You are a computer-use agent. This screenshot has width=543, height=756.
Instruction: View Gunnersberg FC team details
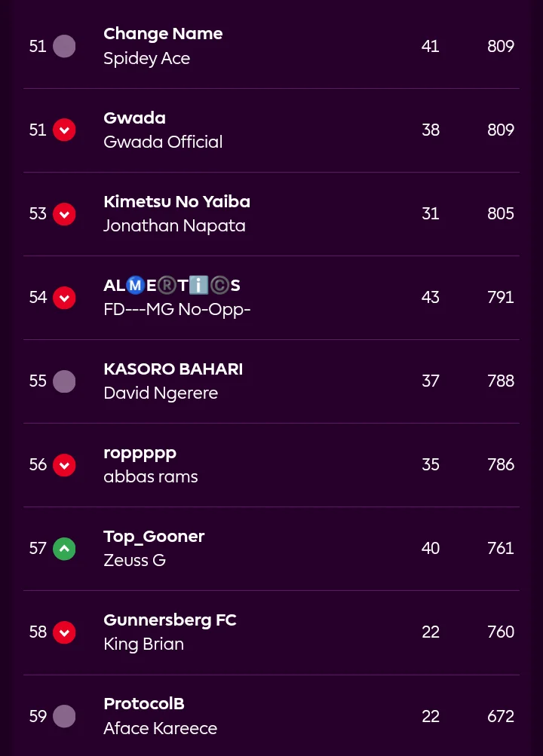[170, 620]
